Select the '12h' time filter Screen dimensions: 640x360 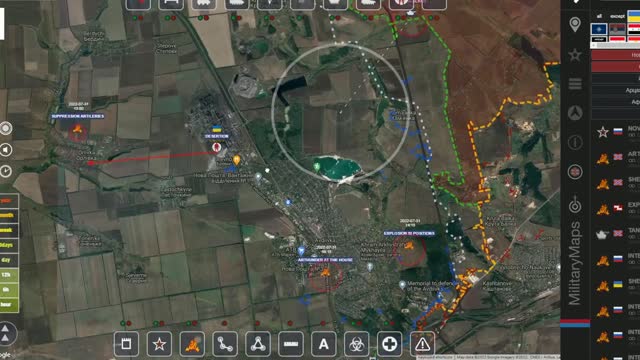[x=8, y=275]
